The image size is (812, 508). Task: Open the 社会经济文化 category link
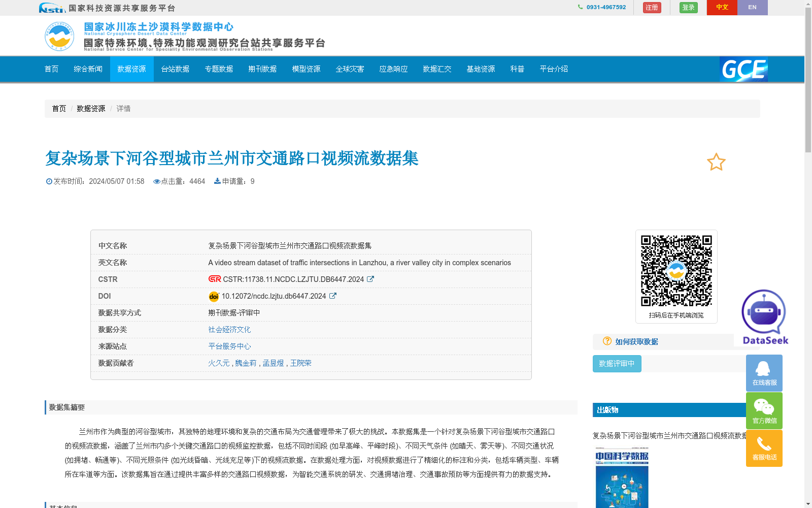[x=229, y=330]
